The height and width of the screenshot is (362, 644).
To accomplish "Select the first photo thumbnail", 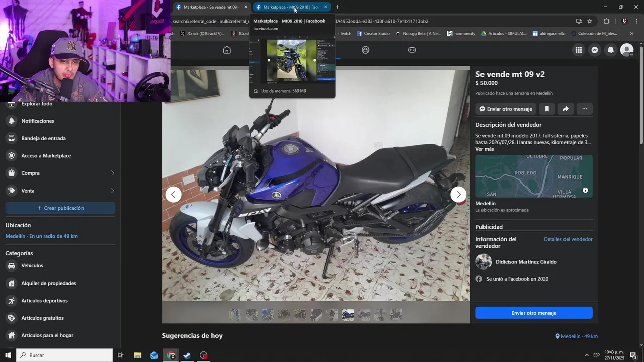I will coord(235,315).
